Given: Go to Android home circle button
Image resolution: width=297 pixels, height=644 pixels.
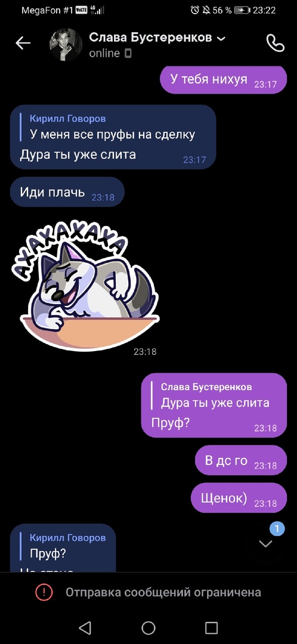Looking at the screenshot, I should (x=148, y=627).
